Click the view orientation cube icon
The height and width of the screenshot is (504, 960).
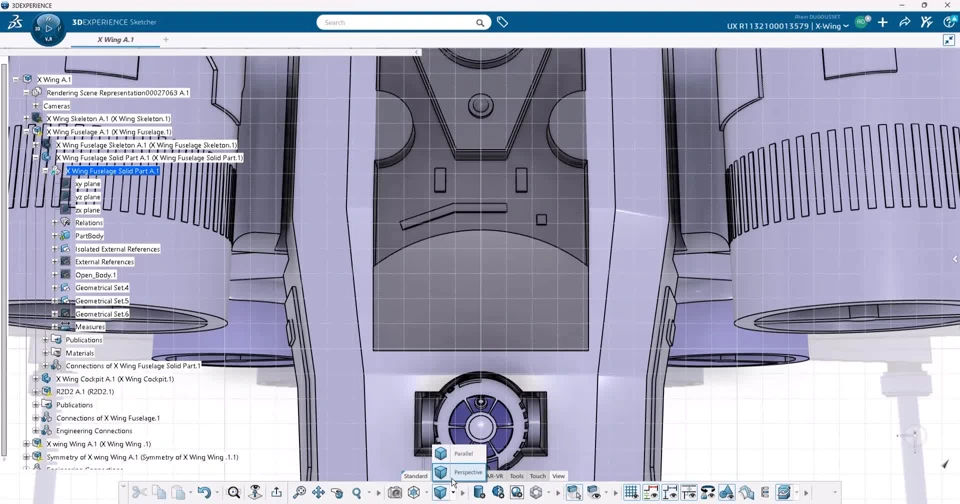(414, 492)
